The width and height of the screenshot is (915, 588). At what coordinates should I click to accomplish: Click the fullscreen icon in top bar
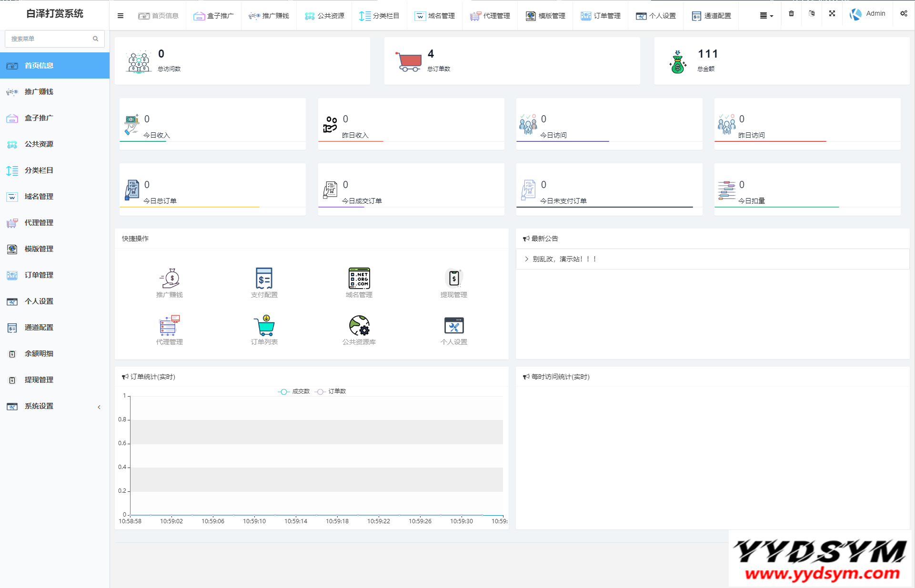coord(832,14)
